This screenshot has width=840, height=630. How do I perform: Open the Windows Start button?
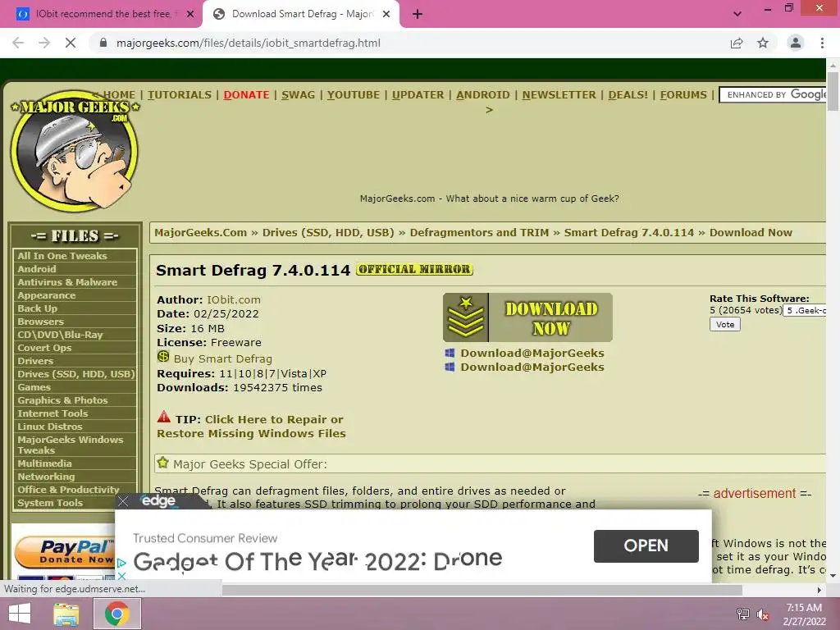tap(20, 614)
